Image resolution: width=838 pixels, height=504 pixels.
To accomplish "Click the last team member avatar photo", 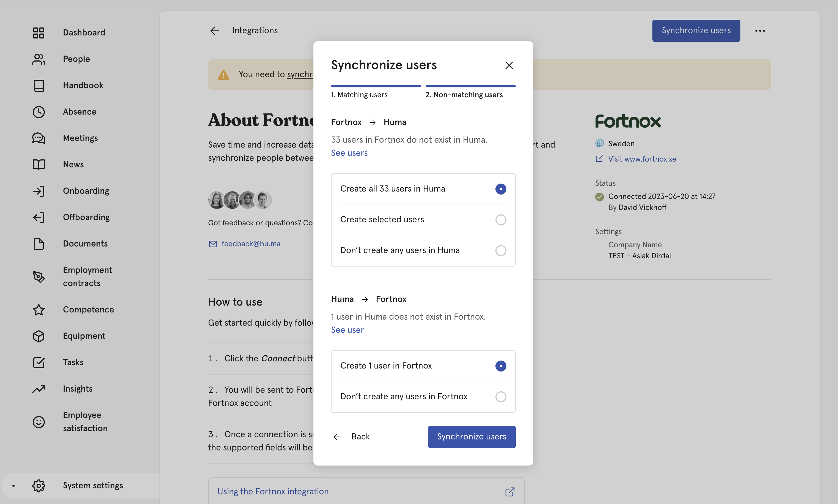I will pos(263,200).
